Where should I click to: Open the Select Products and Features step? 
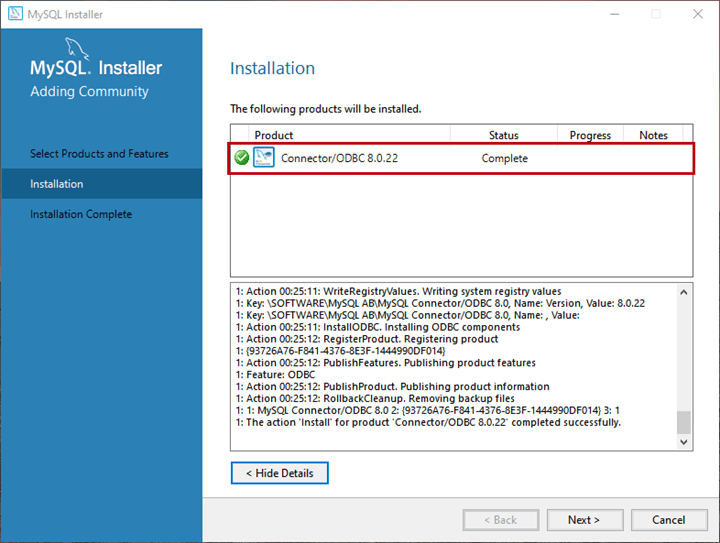coord(99,154)
